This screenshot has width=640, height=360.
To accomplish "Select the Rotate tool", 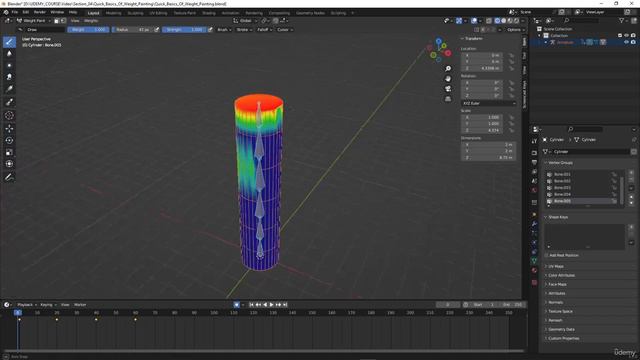I will [9, 140].
